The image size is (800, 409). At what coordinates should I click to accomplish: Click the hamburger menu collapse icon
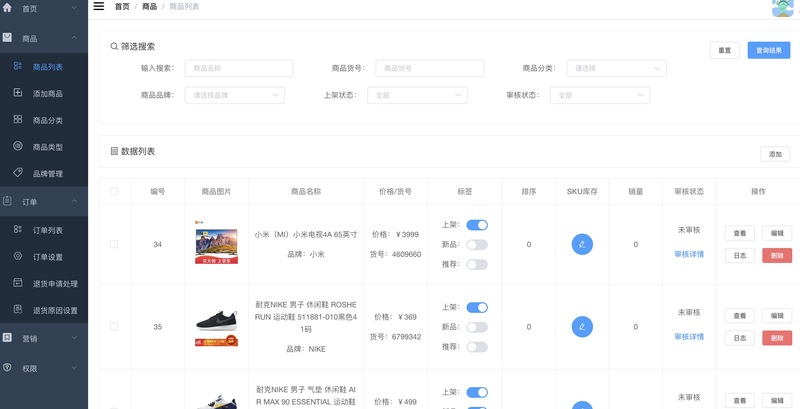pos(99,6)
